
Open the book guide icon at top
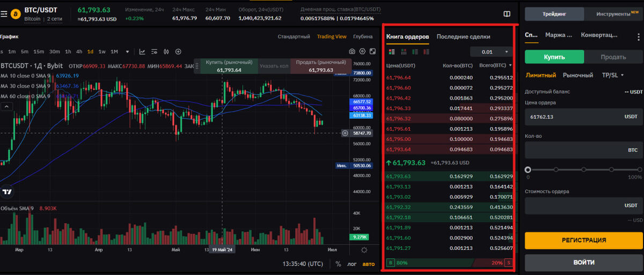507,14
